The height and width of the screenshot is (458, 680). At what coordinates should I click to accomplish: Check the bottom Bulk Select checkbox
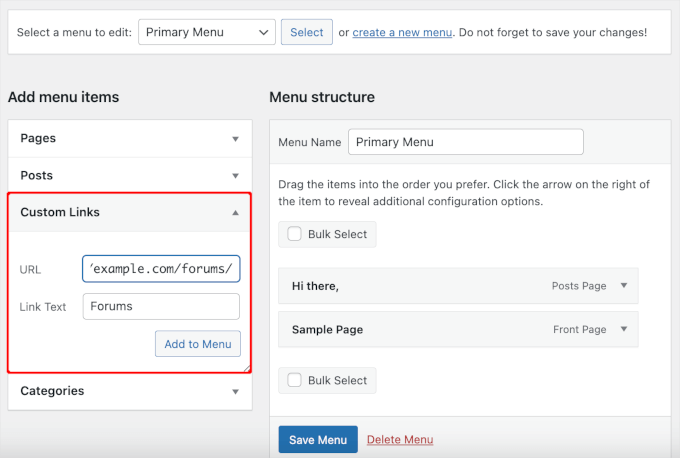click(294, 380)
